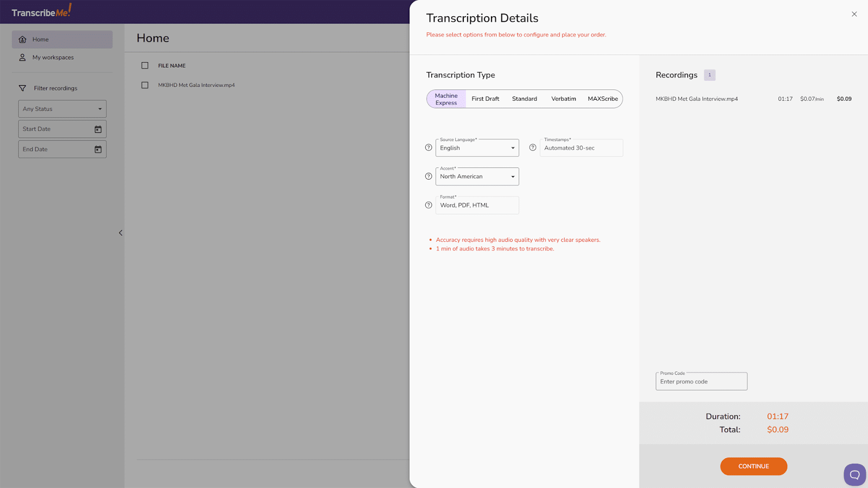Open the Any Status filter dropdown
868x488 pixels.
[62, 109]
